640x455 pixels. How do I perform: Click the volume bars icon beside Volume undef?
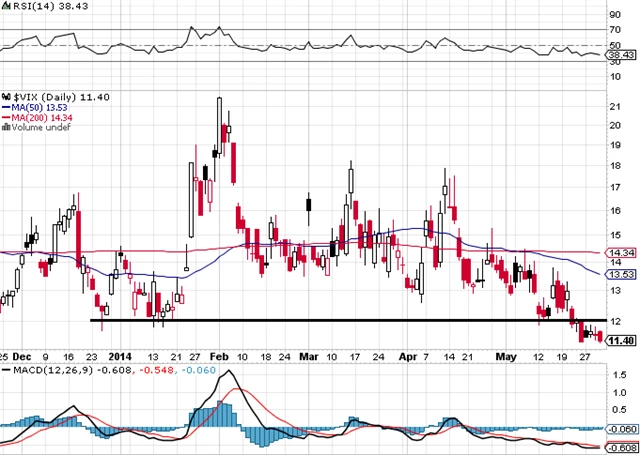[x=7, y=127]
